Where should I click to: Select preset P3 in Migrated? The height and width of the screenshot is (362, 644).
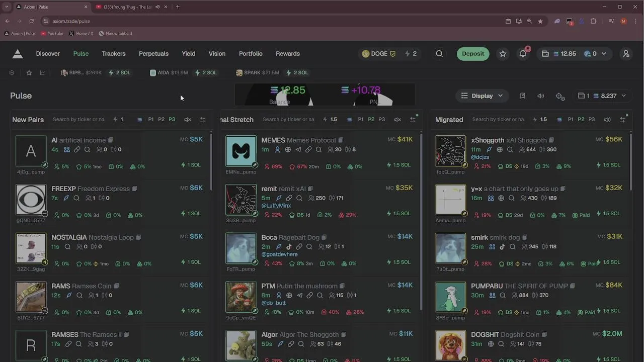pyautogui.click(x=592, y=120)
